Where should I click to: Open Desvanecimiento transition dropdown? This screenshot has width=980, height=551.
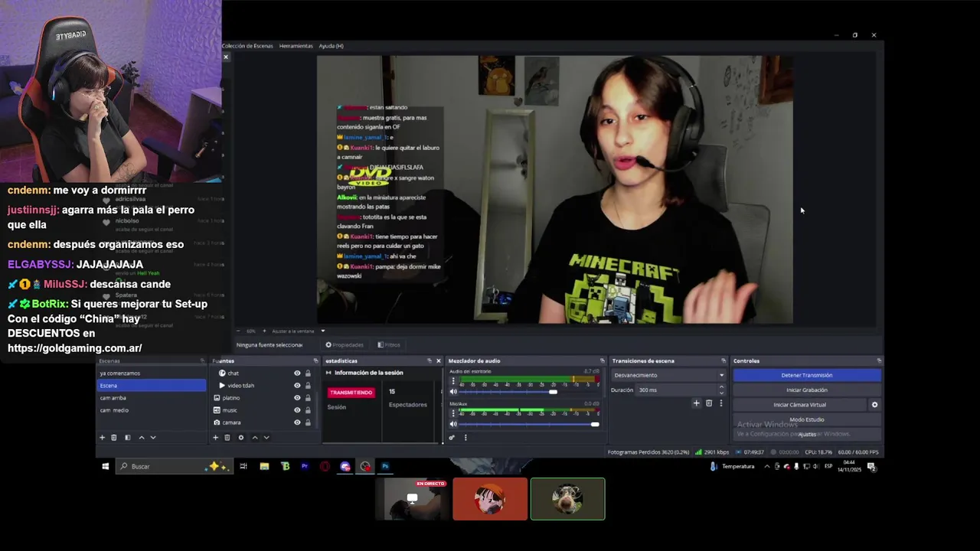point(668,375)
